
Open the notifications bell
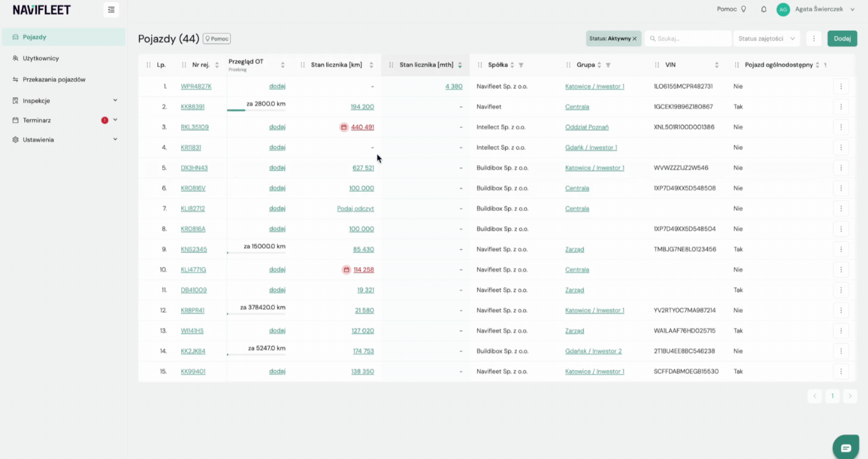click(x=763, y=10)
